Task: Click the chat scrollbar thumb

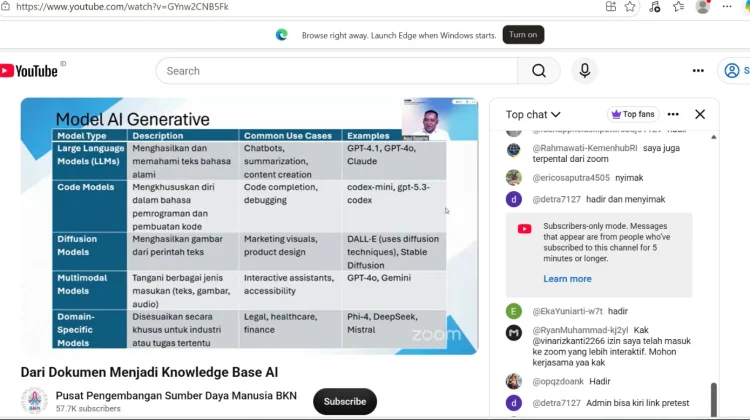Action: click(x=713, y=399)
